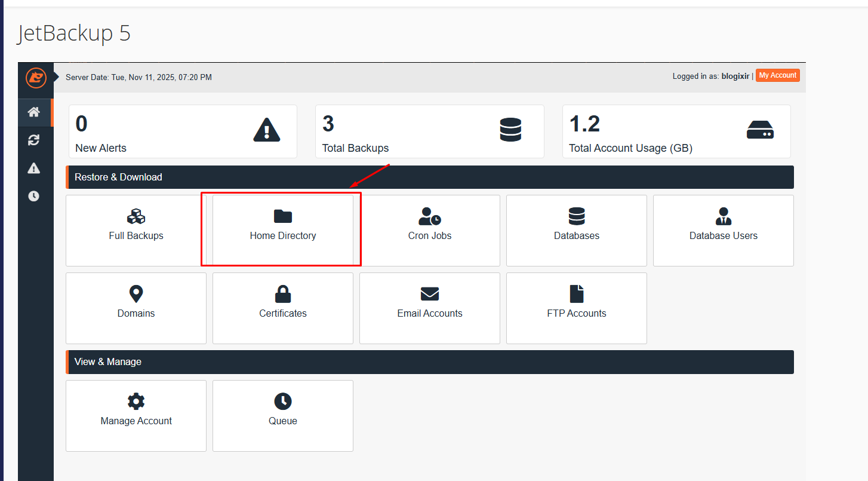Screen dimensions: 868x481
Task: Open the Home sidebar icon
Action: click(x=34, y=112)
